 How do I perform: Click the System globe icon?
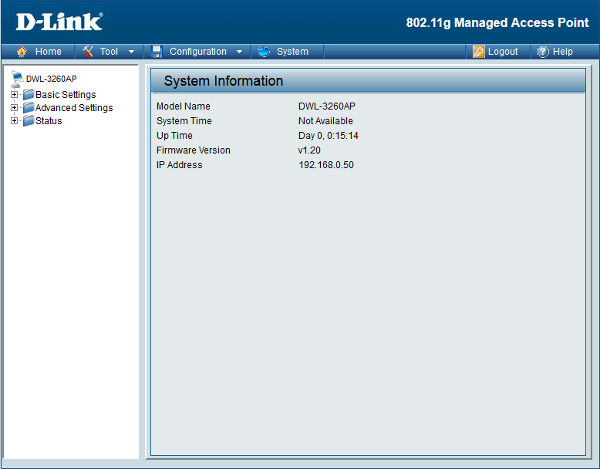pyautogui.click(x=264, y=51)
